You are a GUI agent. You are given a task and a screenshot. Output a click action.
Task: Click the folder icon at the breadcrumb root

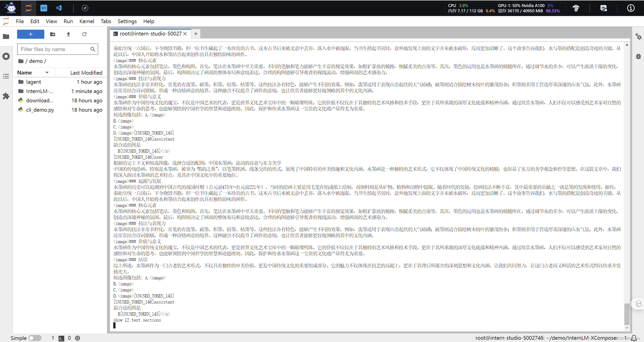coord(21,61)
